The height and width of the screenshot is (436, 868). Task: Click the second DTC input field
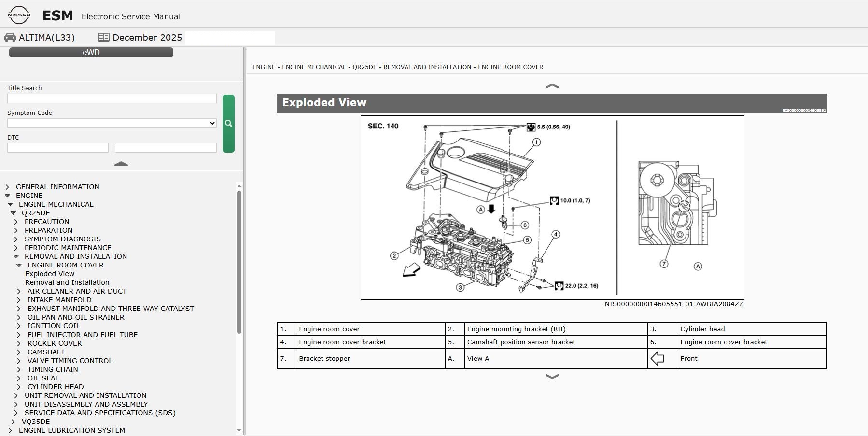[x=166, y=148]
